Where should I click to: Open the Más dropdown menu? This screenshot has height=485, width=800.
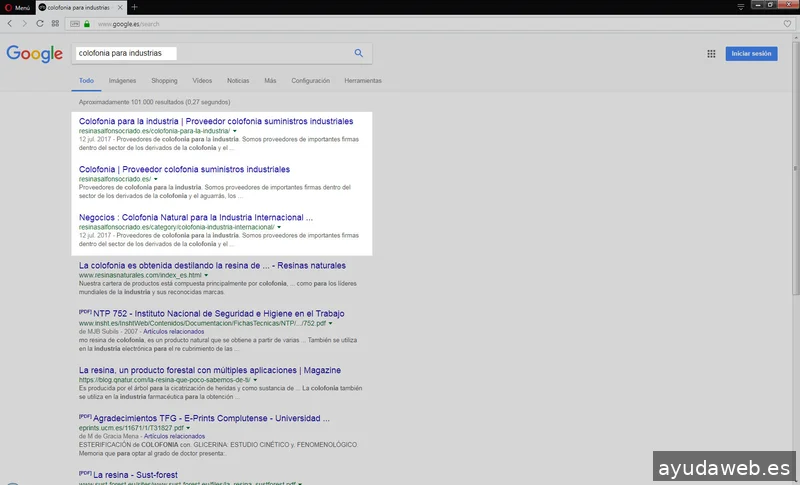point(270,81)
